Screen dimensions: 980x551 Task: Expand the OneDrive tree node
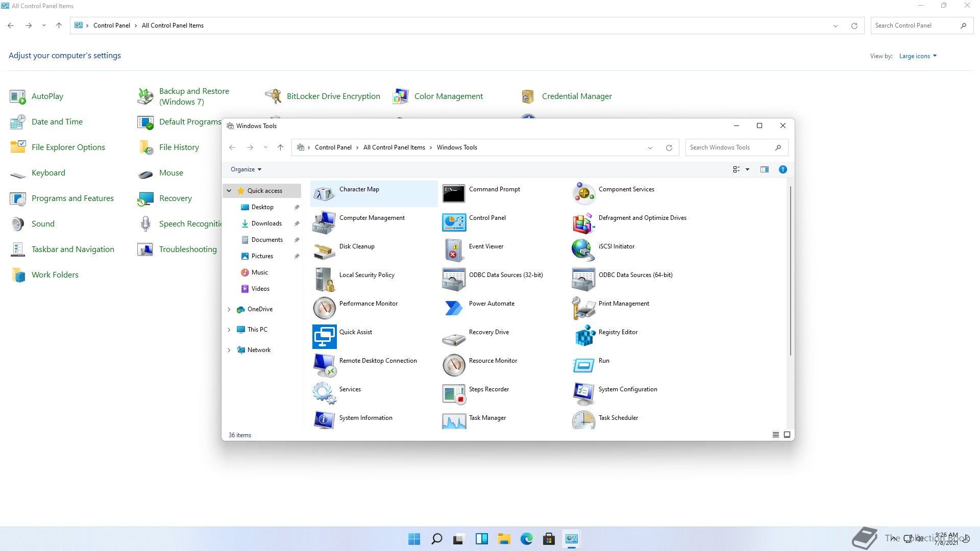(x=229, y=309)
